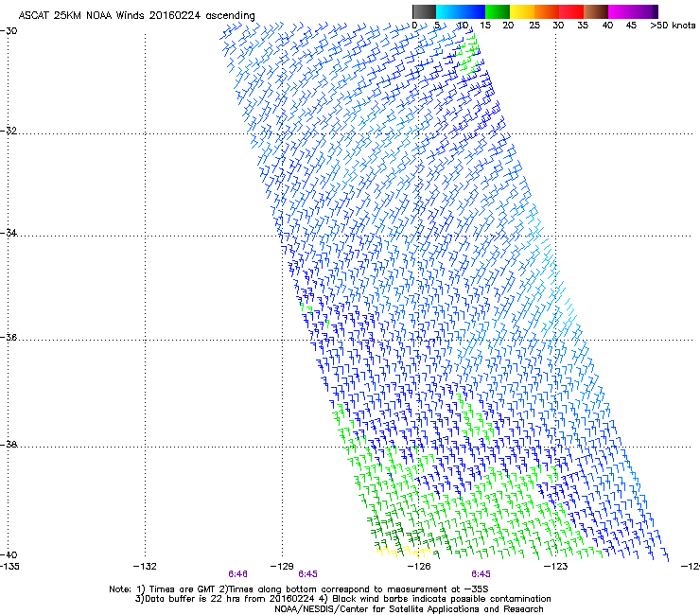Click the -126 longitude axis label
Image resolution: width=700 pixels, height=615 pixels.
419,567
